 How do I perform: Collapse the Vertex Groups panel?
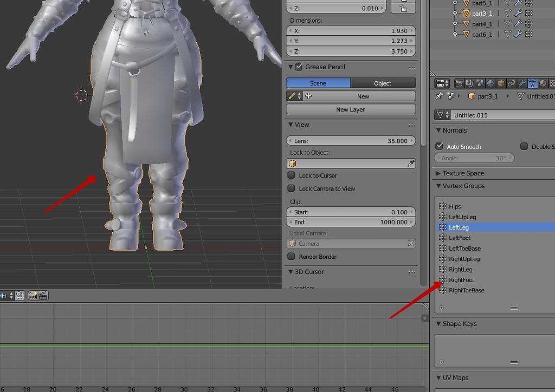(438, 186)
